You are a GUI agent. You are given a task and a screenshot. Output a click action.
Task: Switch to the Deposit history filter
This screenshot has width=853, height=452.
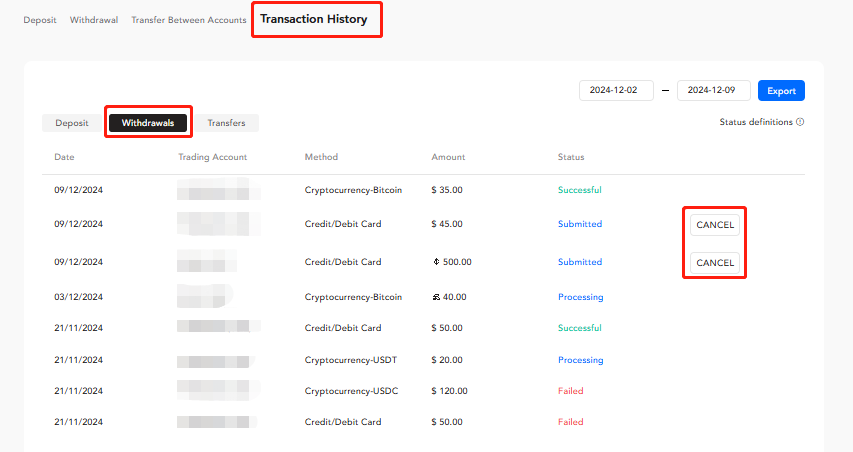coord(72,123)
